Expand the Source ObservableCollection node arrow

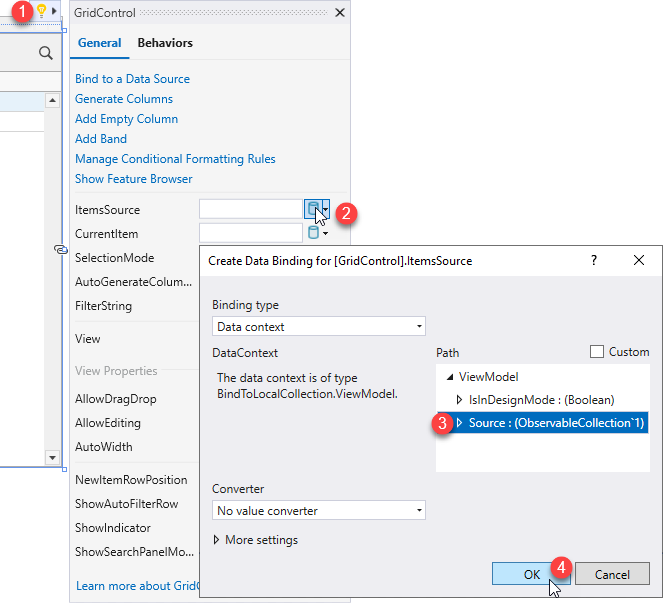click(459, 422)
